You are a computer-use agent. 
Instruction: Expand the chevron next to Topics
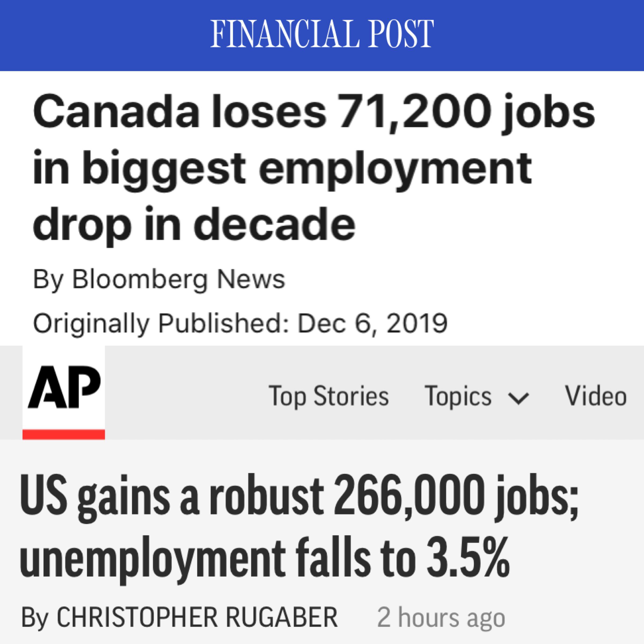(x=518, y=398)
